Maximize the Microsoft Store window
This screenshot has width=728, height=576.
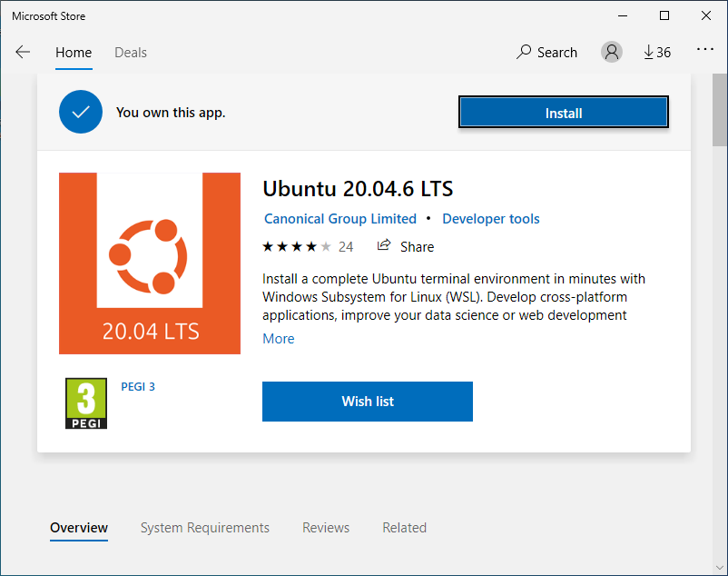[x=664, y=15]
